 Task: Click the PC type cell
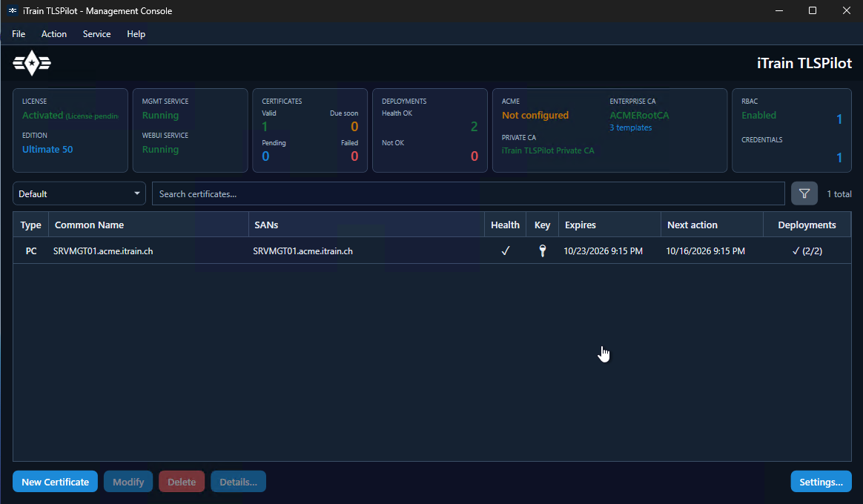(x=31, y=251)
